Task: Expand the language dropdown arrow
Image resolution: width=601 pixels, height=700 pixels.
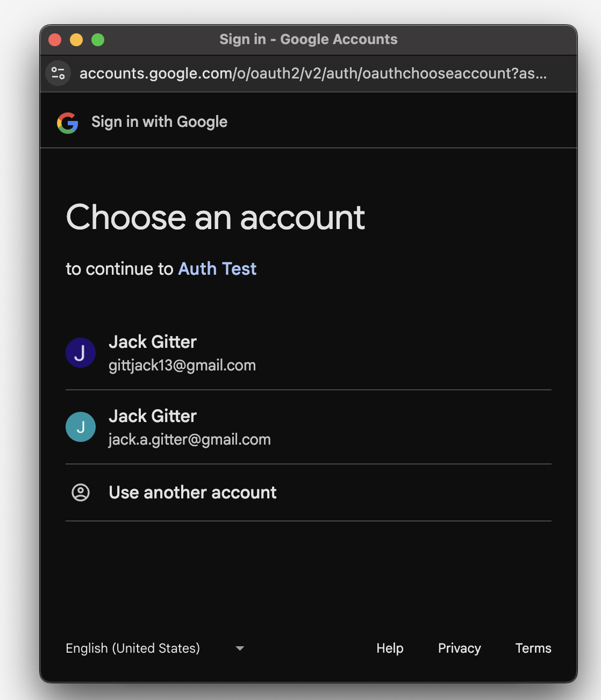Action: 240,648
